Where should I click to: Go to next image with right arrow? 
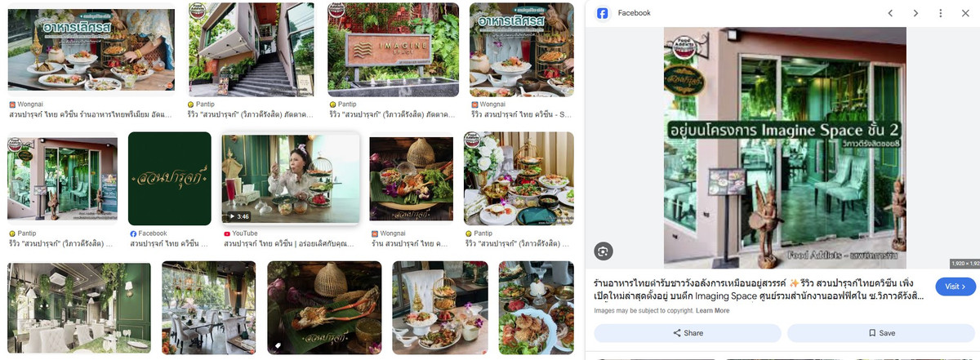pyautogui.click(x=915, y=13)
